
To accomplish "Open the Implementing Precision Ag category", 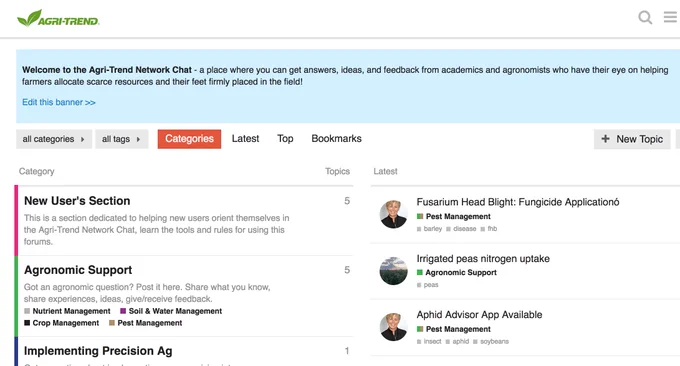I will 98,351.
